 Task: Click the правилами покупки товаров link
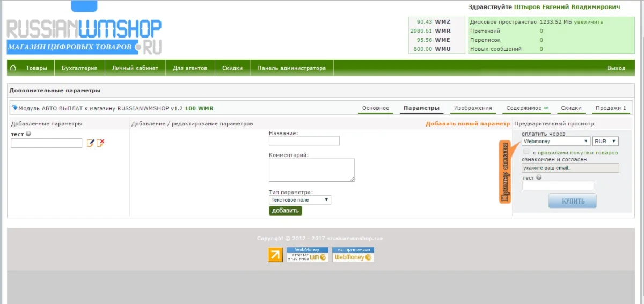tap(579, 153)
